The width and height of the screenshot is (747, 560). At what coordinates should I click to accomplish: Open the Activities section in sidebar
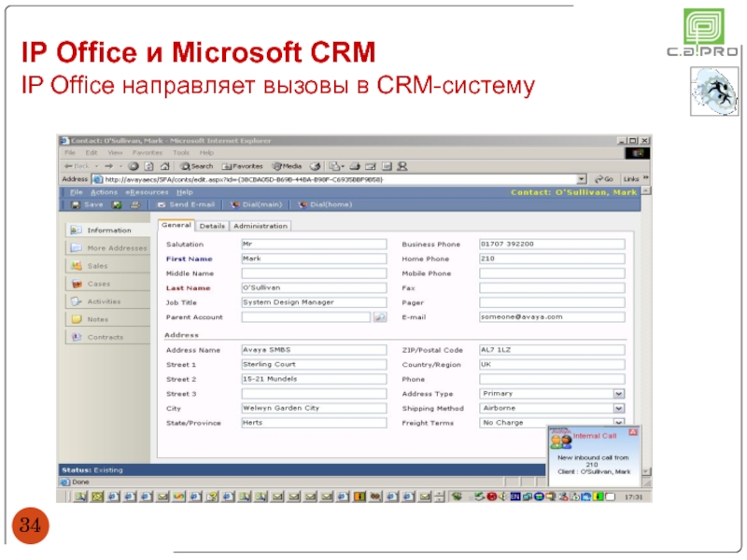pyautogui.click(x=107, y=301)
